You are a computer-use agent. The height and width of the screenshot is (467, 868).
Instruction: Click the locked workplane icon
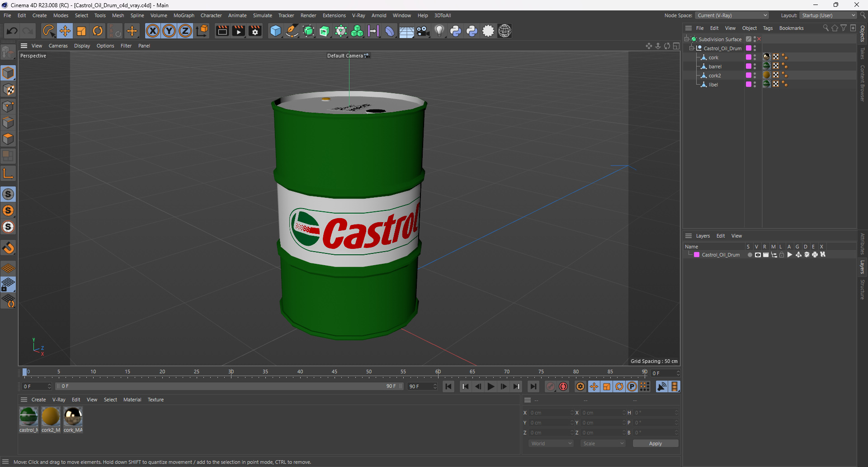tap(8, 284)
